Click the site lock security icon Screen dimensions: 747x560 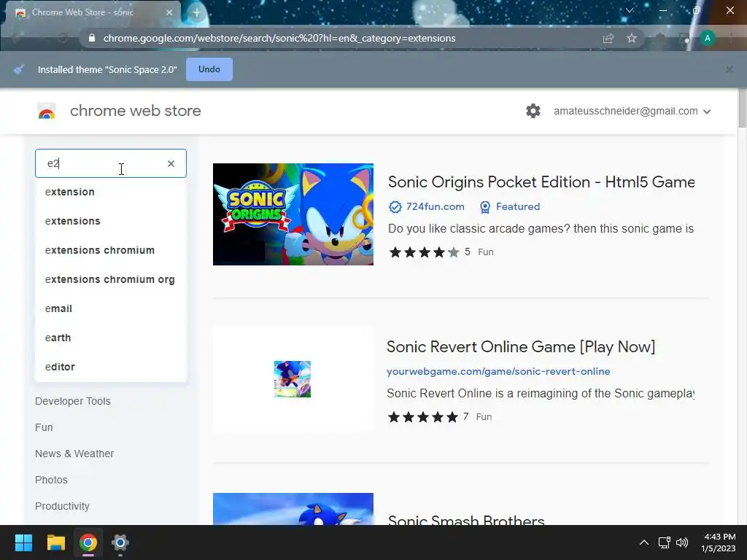pos(91,38)
